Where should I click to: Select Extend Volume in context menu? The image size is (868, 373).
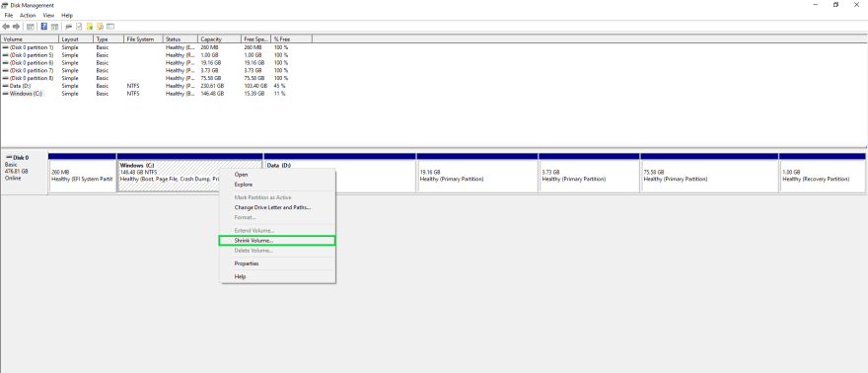[278, 230]
